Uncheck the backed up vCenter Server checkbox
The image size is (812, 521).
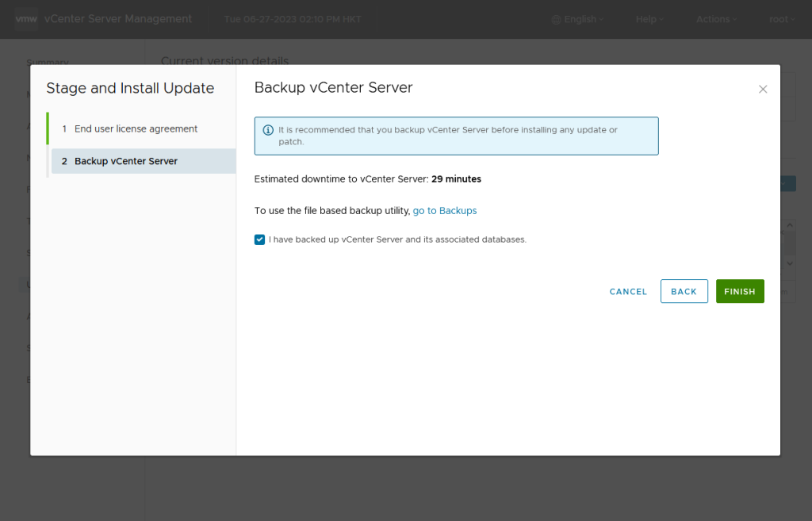tap(259, 239)
